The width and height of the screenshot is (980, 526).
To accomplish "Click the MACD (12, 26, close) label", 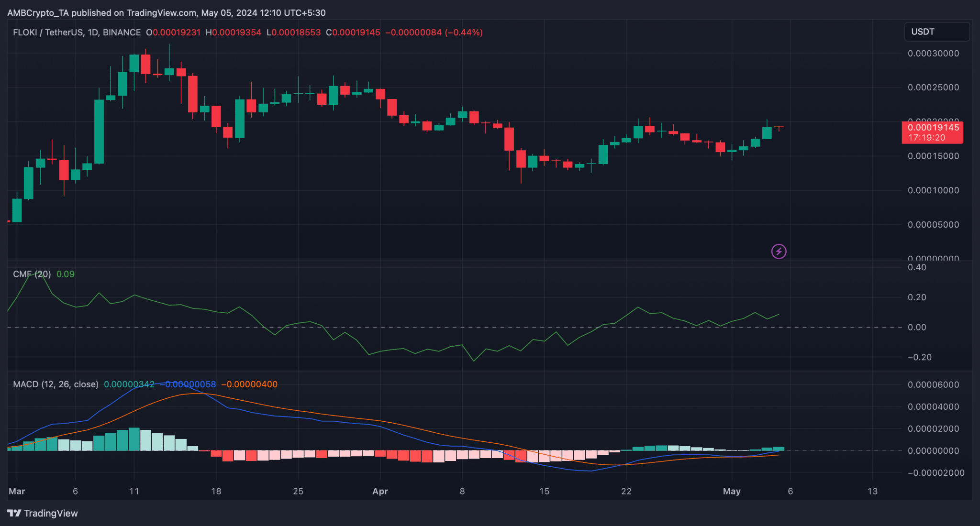I will tap(56, 384).
